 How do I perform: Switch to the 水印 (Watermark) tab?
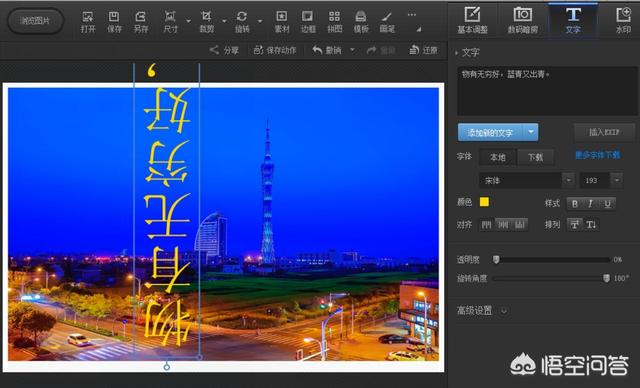tap(623, 20)
